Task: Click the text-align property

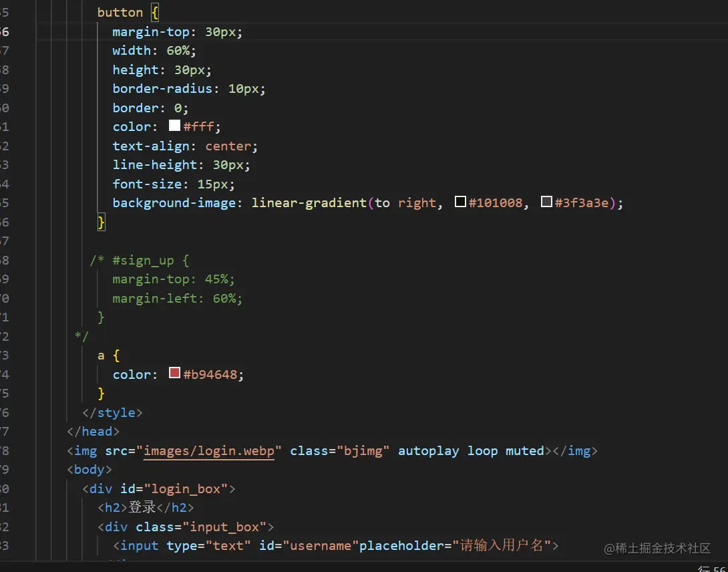Action: [151, 146]
